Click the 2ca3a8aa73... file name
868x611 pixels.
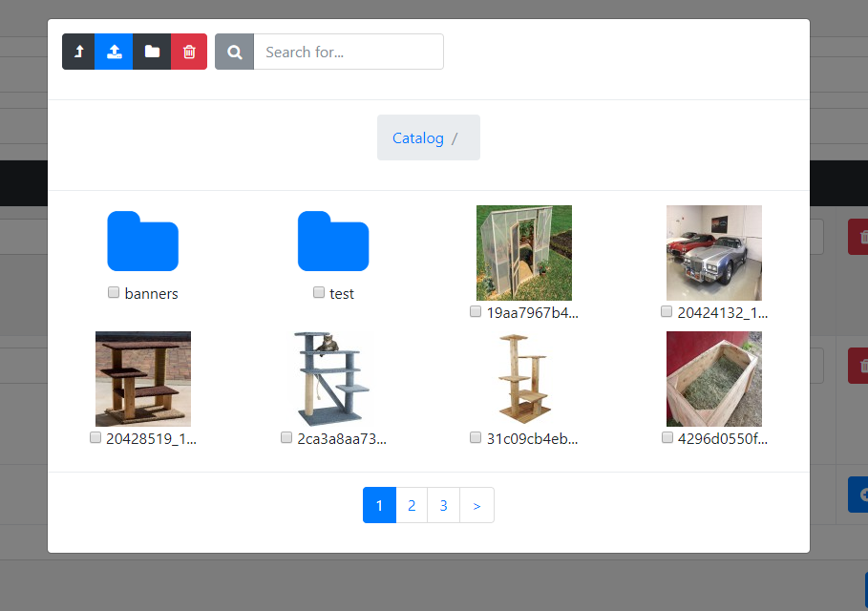(342, 439)
